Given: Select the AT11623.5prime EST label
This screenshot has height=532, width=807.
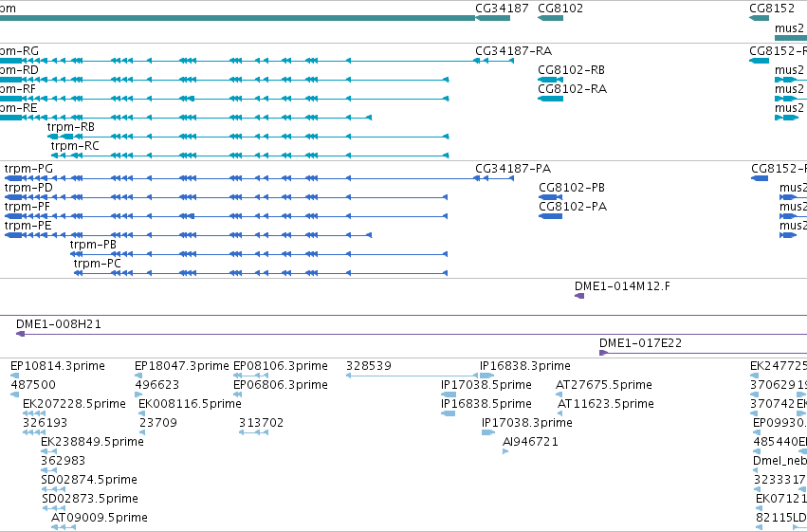Looking at the screenshot, I should (606, 404).
